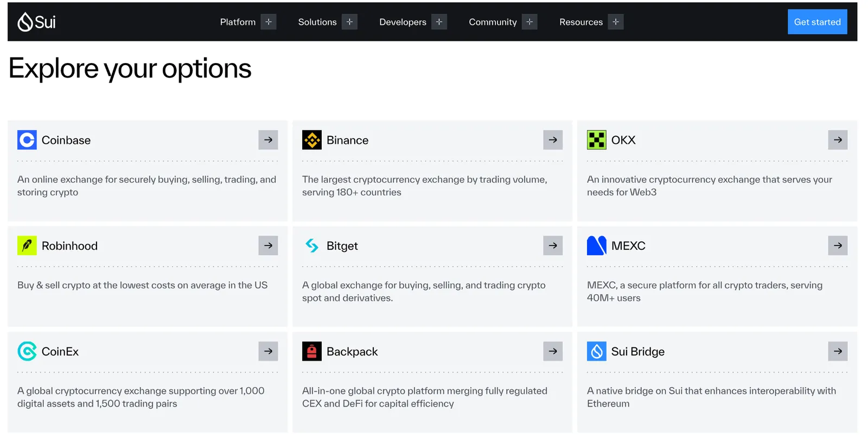Open Binance via its arrow button
This screenshot has height=437, width=868.
coord(553,140)
